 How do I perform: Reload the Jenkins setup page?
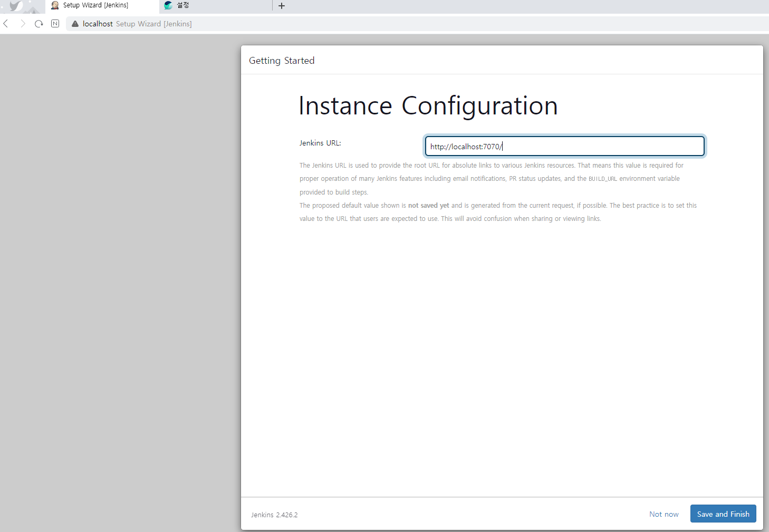coord(39,24)
